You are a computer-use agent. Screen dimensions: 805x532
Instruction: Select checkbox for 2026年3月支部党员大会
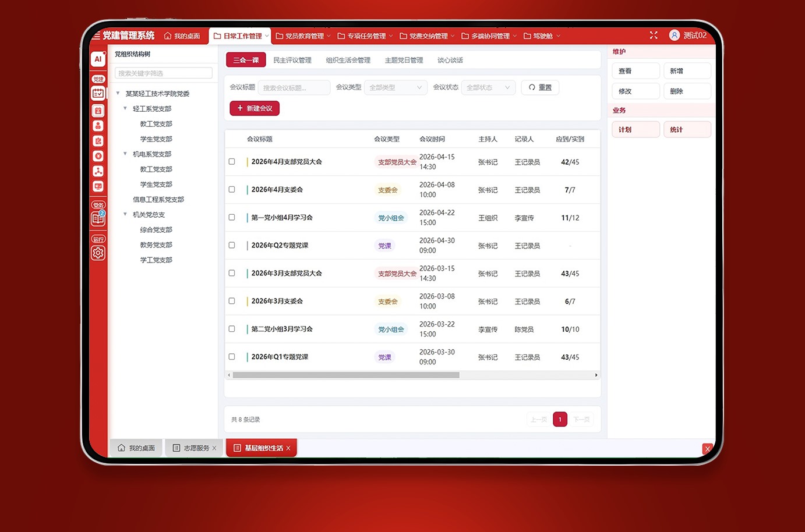point(232,274)
